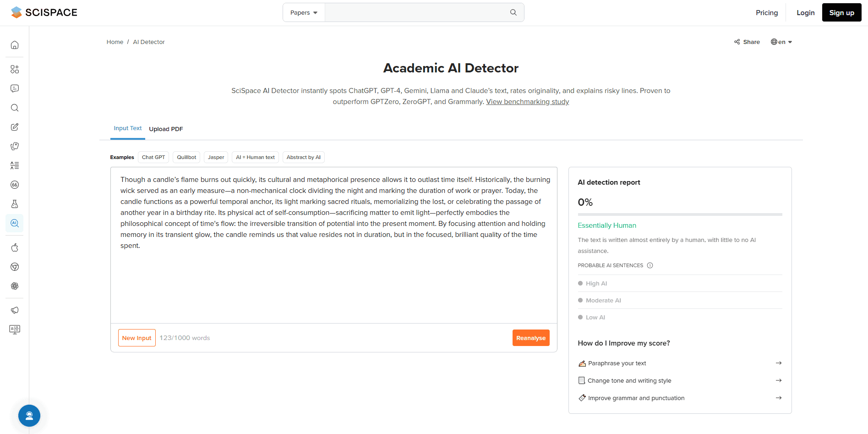Screen dimensions: 868x434
Task: Click inside the top search input field
Action: point(416,13)
